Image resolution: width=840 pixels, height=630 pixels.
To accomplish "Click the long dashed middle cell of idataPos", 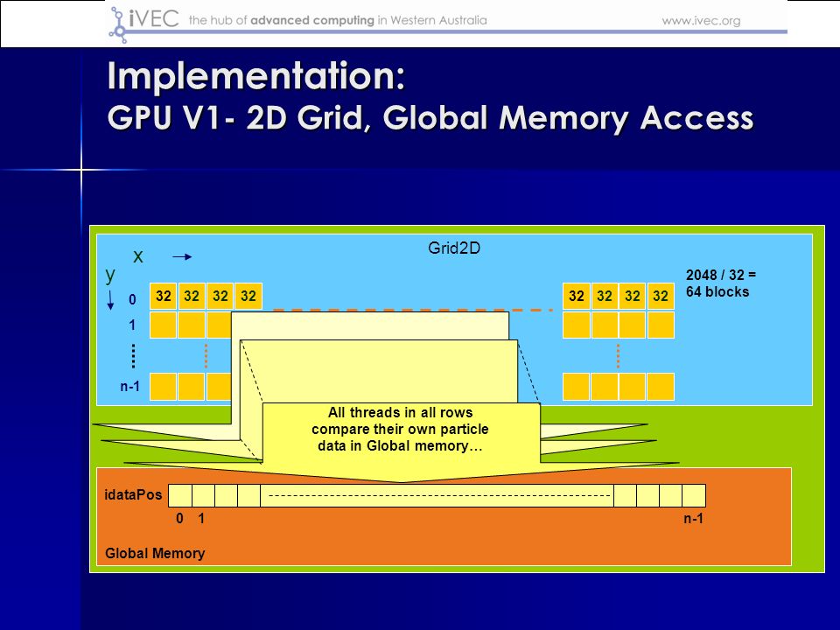I will [x=437, y=495].
